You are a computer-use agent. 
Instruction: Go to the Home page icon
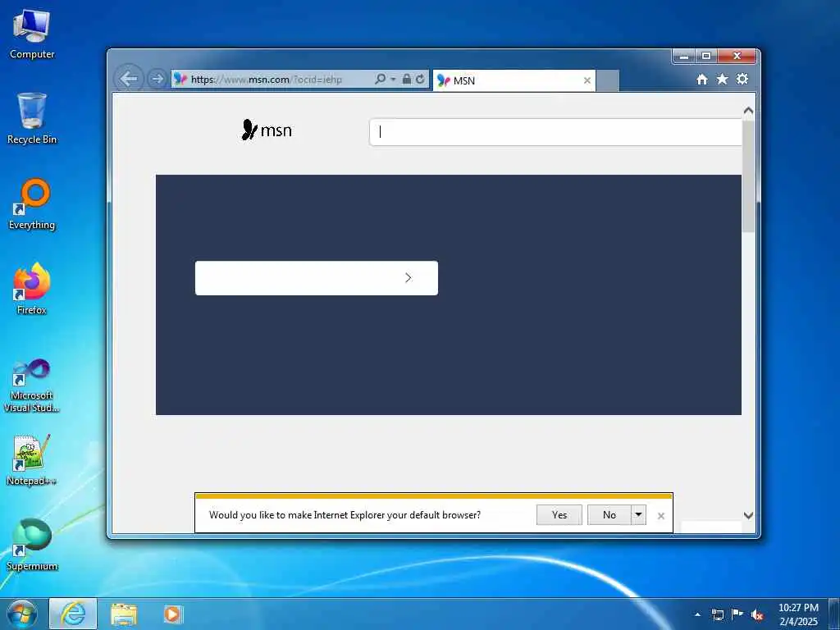(x=702, y=80)
